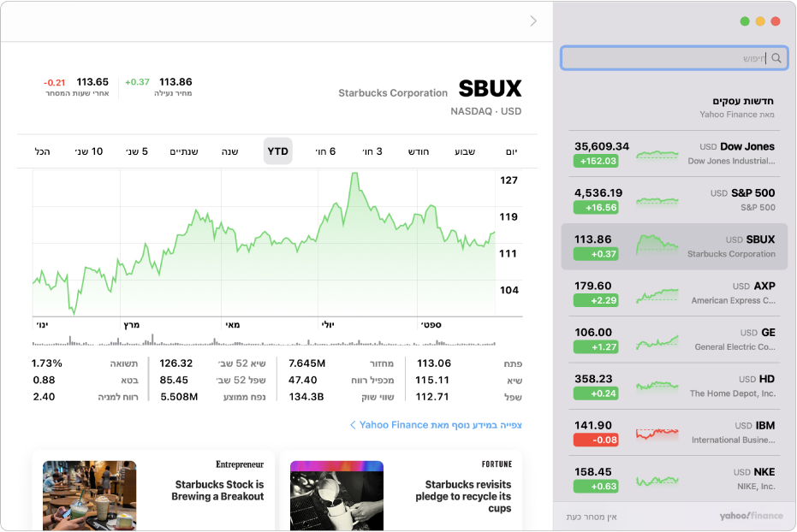The height and width of the screenshot is (532, 797).
Task: Select the חודש (month) chart range tab
Action: (x=419, y=151)
